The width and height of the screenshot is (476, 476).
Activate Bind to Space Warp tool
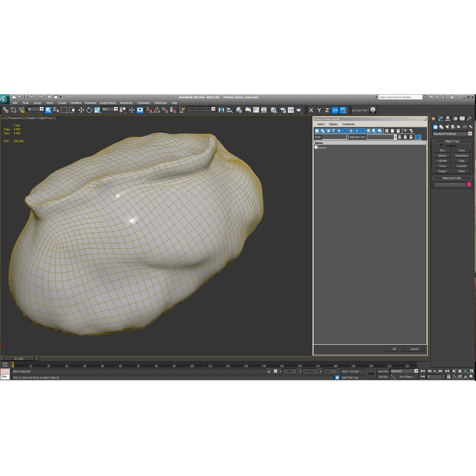point(22,110)
